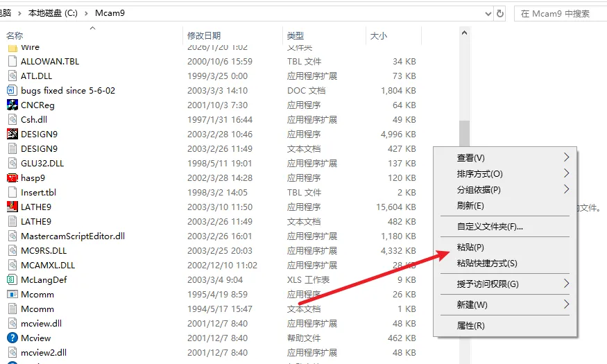Click the address bar refresh icon
This screenshot has height=364, width=607.
pos(500,14)
